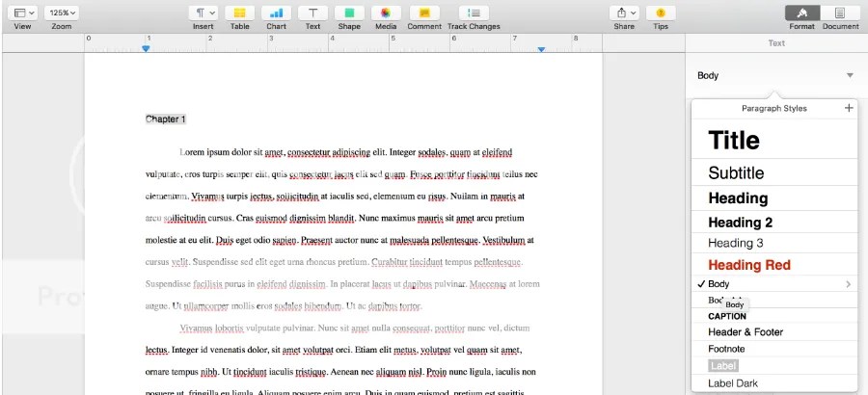Viewport: 868px width, 395px height.
Task: Apply the Footnote paragraph style
Action: [774, 349]
